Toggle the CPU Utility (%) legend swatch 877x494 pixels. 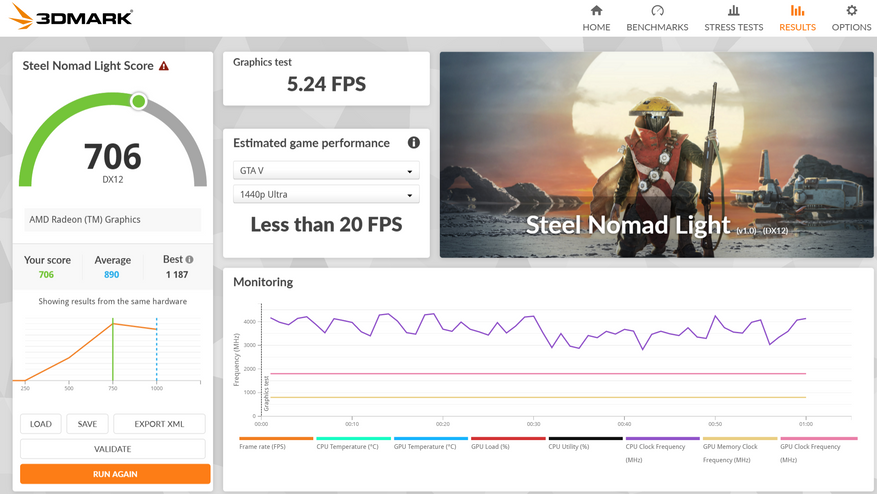(586, 439)
